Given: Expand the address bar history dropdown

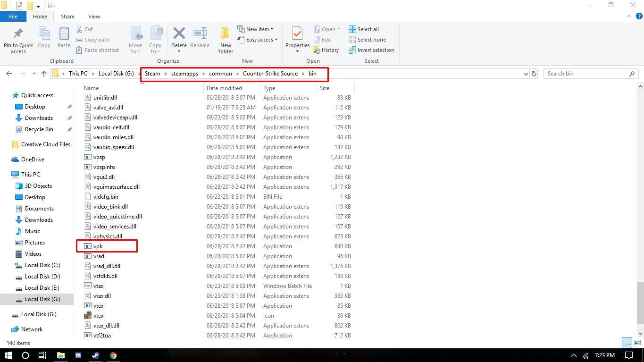Looking at the screenshot, I should (527, 74).
